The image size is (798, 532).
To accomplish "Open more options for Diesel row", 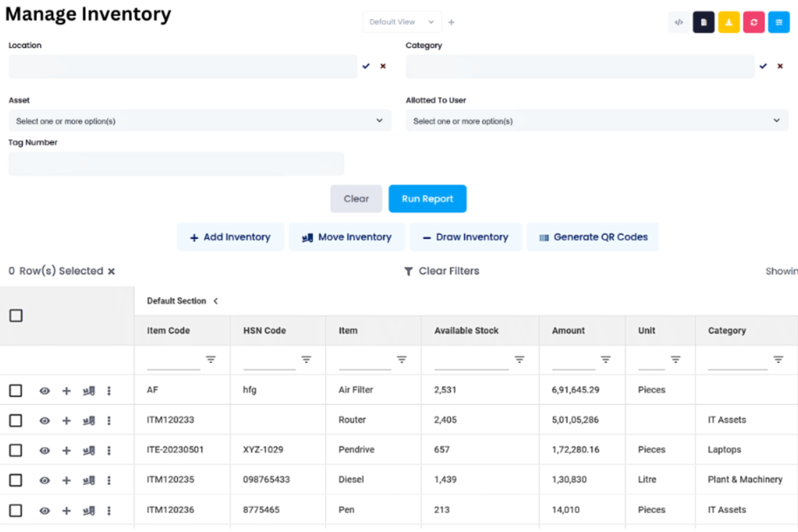I will [x=109, y=480].
